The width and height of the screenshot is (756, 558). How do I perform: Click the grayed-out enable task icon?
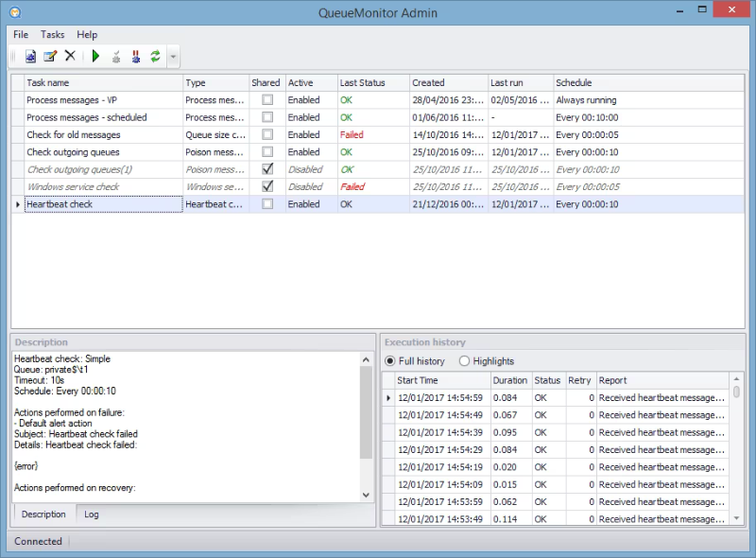115,57
